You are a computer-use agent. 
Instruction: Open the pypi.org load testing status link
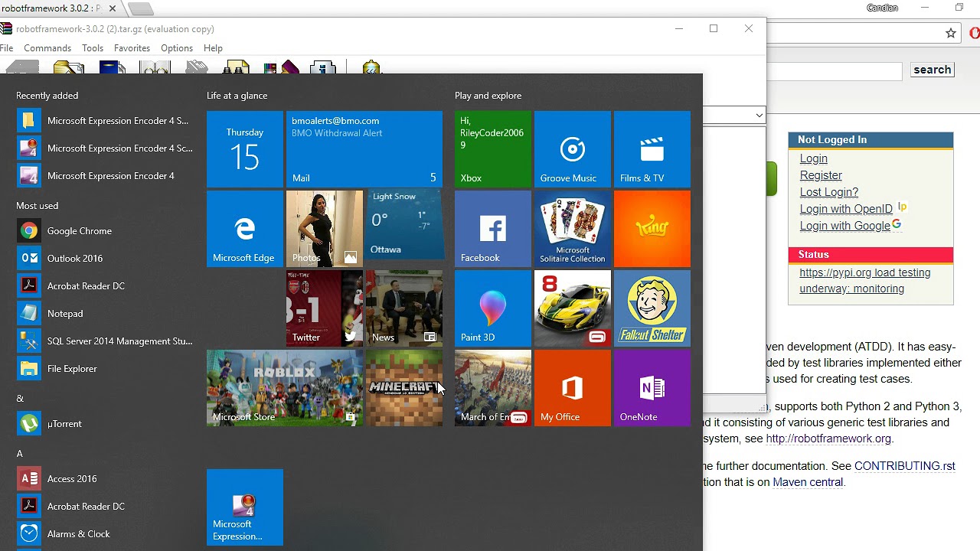click(x=865, y=280)
